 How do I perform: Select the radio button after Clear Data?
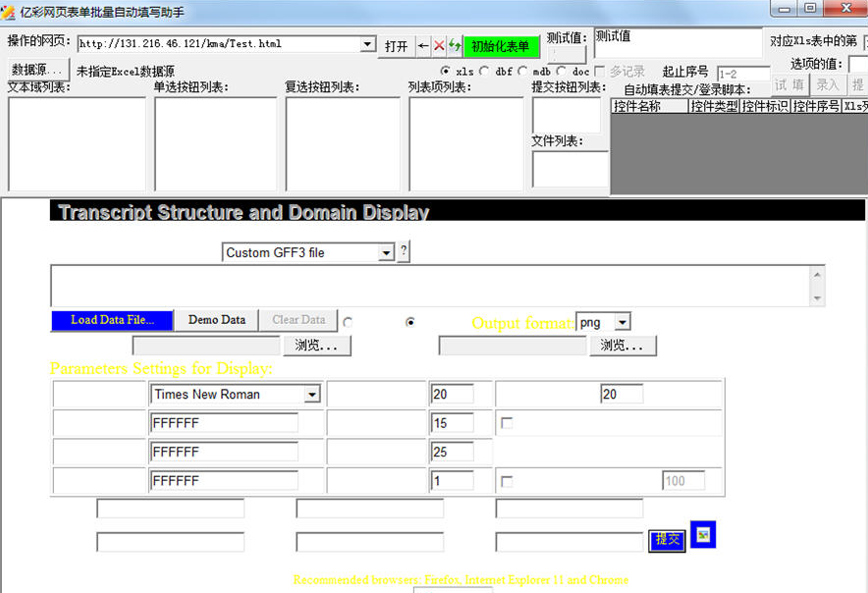pyautogui.click(x=348, y=322)
